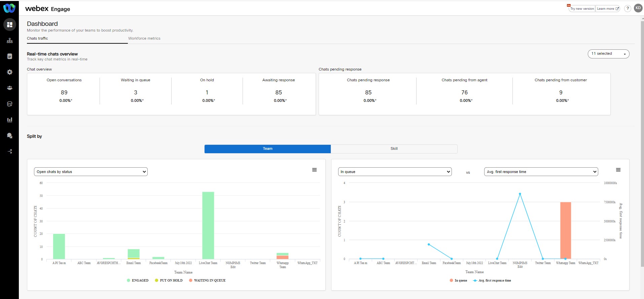
Task: Click the Try new version button
Action: 582,9
